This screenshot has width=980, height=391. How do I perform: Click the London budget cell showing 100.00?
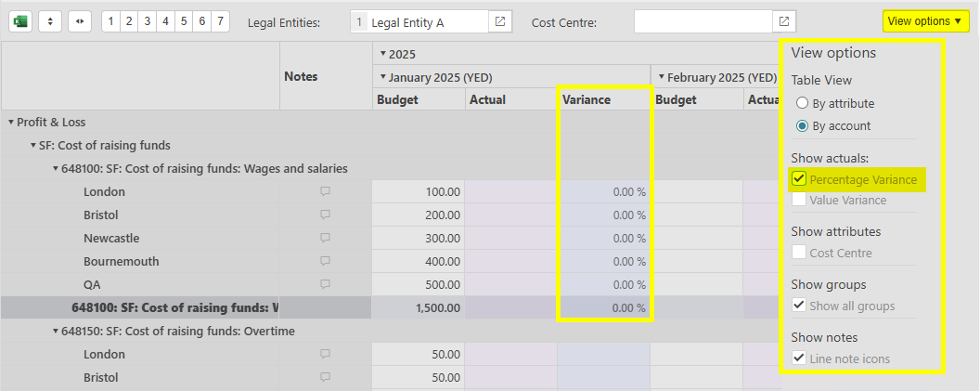(419, 192)
